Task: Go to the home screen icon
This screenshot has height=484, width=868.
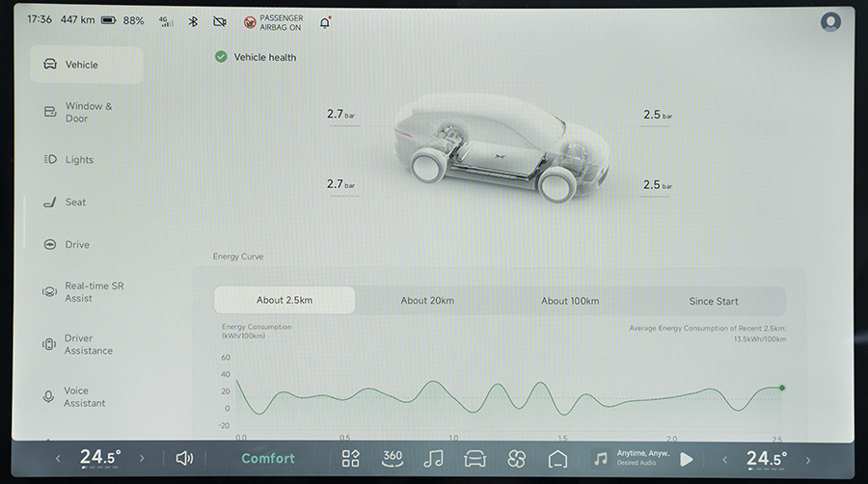Action: click(x=557, y=458)
